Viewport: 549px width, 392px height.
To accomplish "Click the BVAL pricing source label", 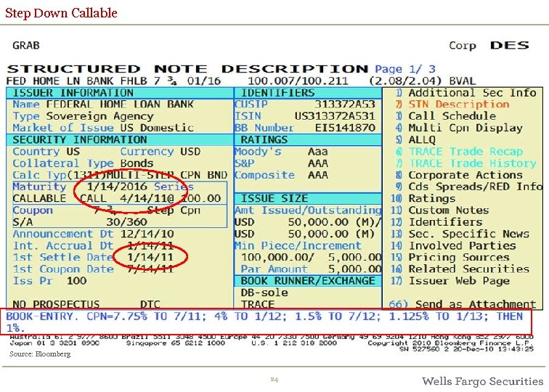I will click(463, 81).
